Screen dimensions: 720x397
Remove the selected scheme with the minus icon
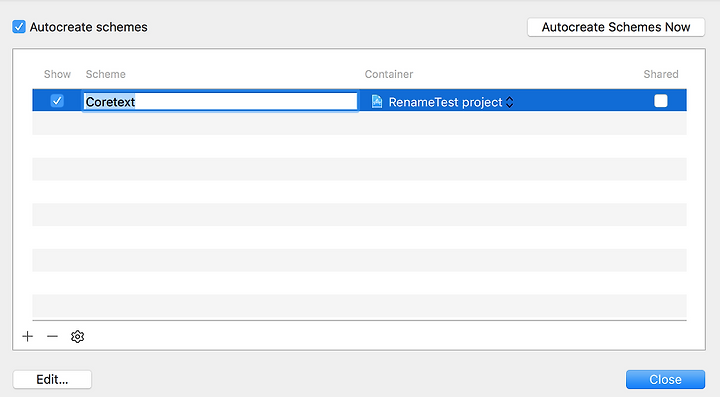point(52,336)
